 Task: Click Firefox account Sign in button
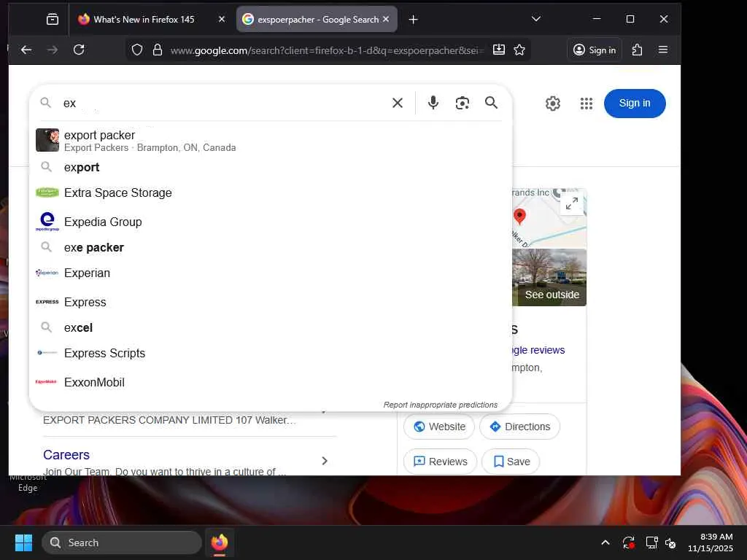tap(595, 50)
